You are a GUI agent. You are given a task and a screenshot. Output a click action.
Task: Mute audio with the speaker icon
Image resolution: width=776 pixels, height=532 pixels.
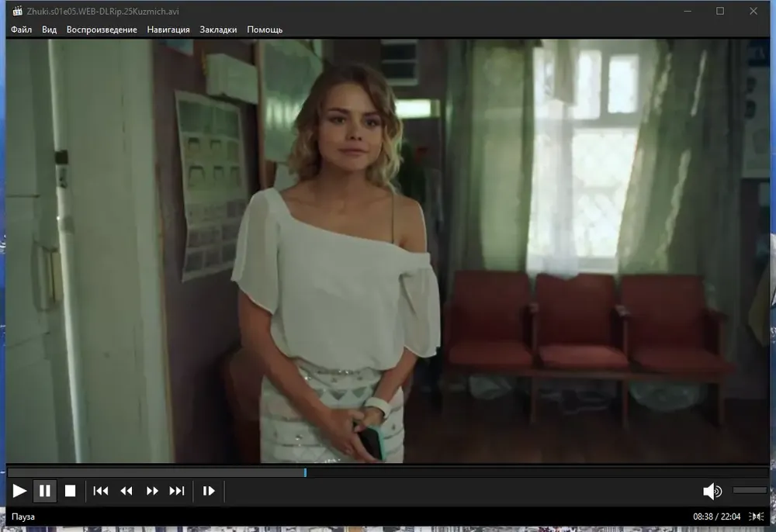click(x=712, y=491)
